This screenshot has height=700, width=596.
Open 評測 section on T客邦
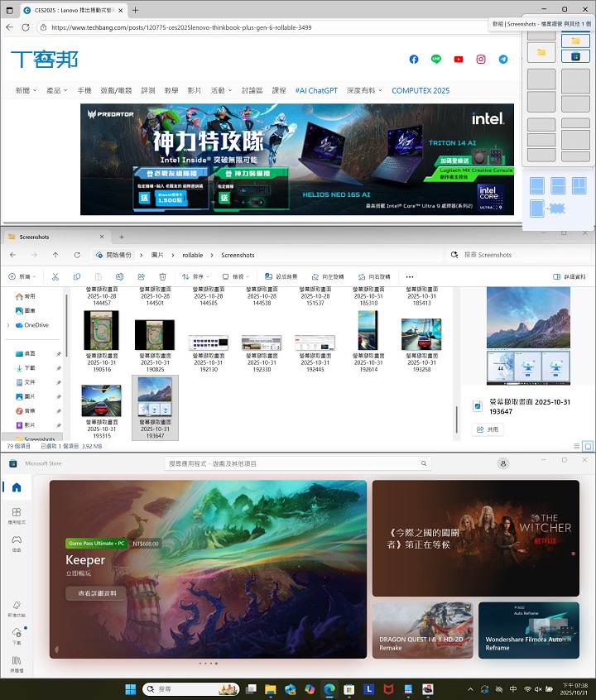pos(148,91)
